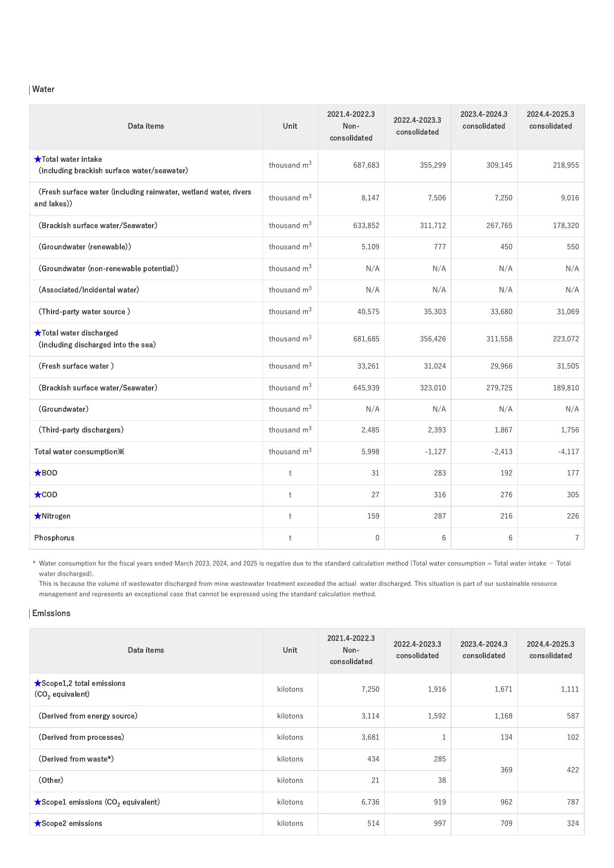Click the 681,685 total water discharged value
The image size is (614, 868).
click(x=366, y=339)
